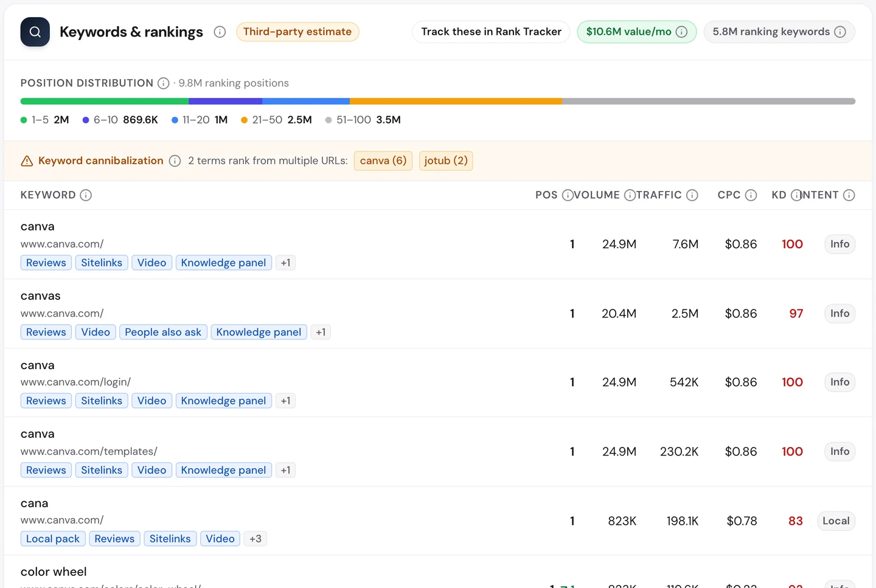Click Track these in Rank Tracker button
876x588 pixels.
(x=491, y=32)
